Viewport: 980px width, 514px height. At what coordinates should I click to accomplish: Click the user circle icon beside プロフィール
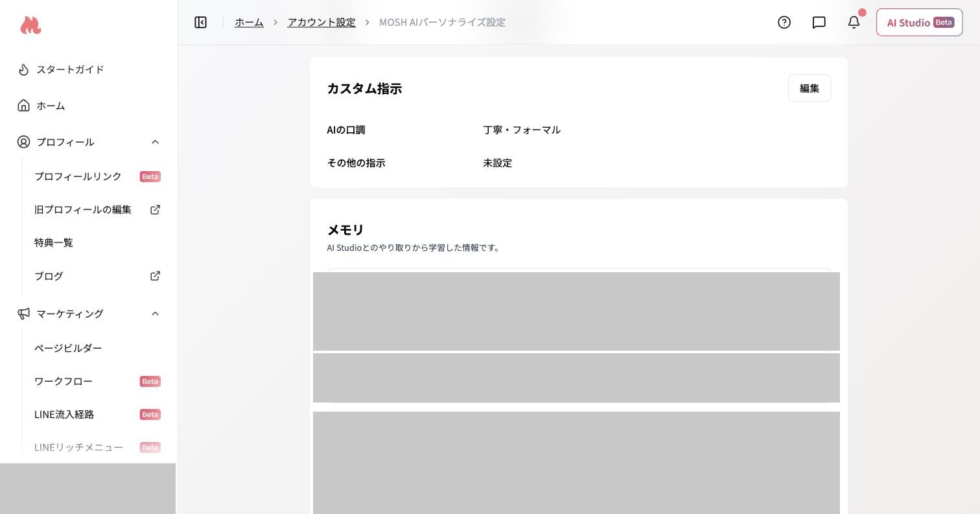point(24,142)
